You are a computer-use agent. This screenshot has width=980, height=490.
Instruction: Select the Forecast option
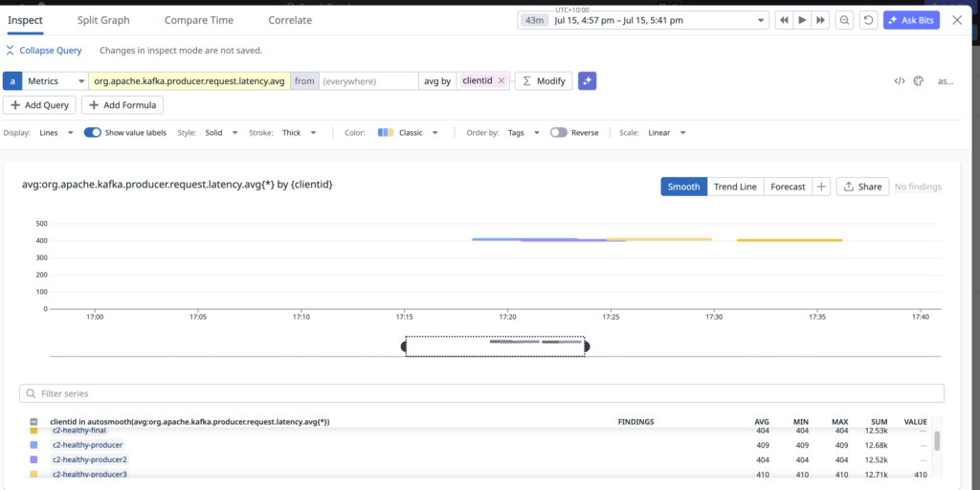click(x=788, y=187)
